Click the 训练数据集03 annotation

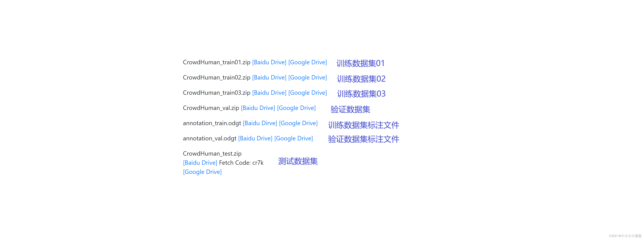(361, 94)
